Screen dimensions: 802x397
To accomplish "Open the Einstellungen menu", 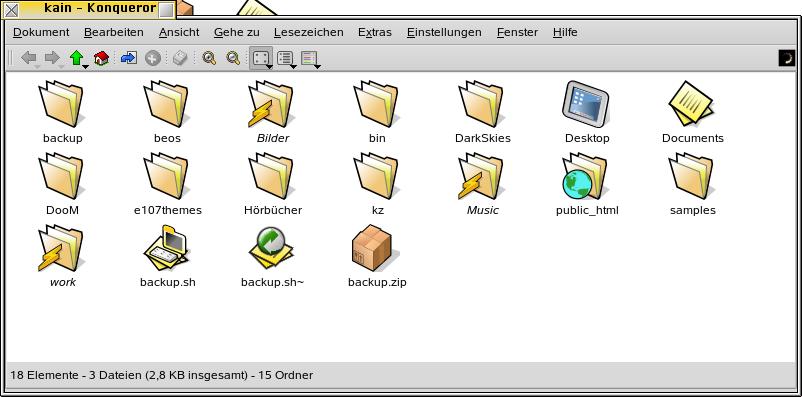I will (444, 32).
